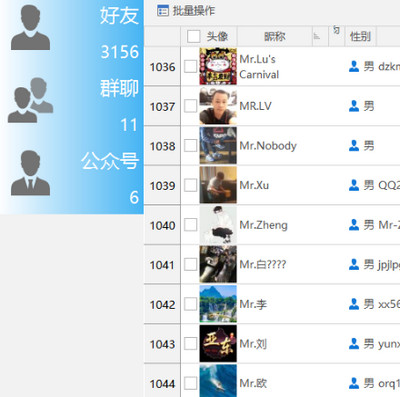Screen dimensions: 400x397
Task: Select row number 1042
Action: tap(162, 305)
